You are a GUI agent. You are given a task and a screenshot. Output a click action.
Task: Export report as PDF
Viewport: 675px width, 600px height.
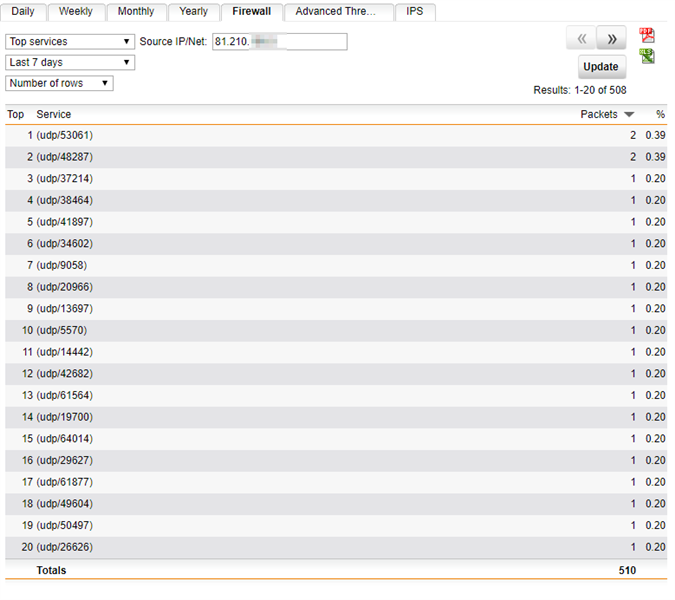pyautogui.click(x=648, y=35)
